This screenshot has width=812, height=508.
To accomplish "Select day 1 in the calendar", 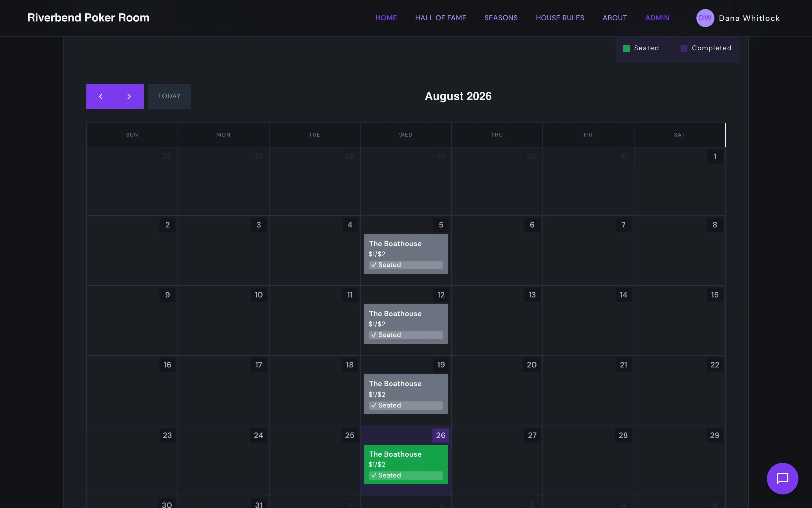I will (x=715, y=157).
